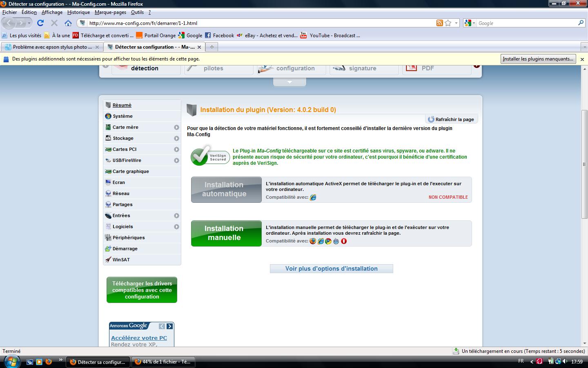Click 'Voir plus d'options d'installation'
The image size is (588, 368).
click(x=332, y=269)
